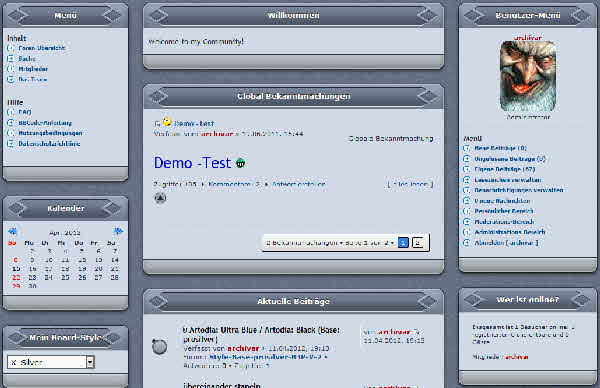Screen dimensions: 600x388
Task: Open Neue Beiträge in user menu
Action: click(x=501, y=148)
